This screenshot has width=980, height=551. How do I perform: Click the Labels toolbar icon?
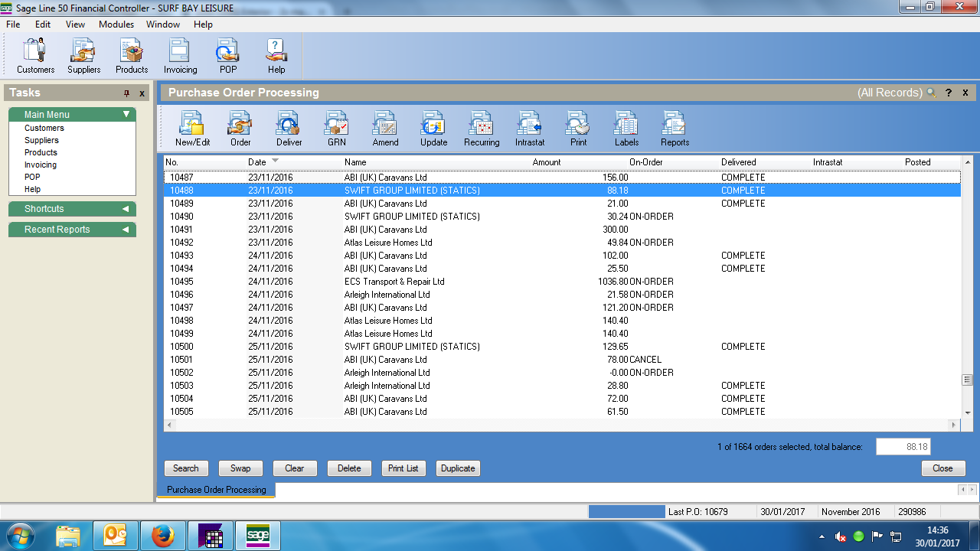(x=626, y=129)
